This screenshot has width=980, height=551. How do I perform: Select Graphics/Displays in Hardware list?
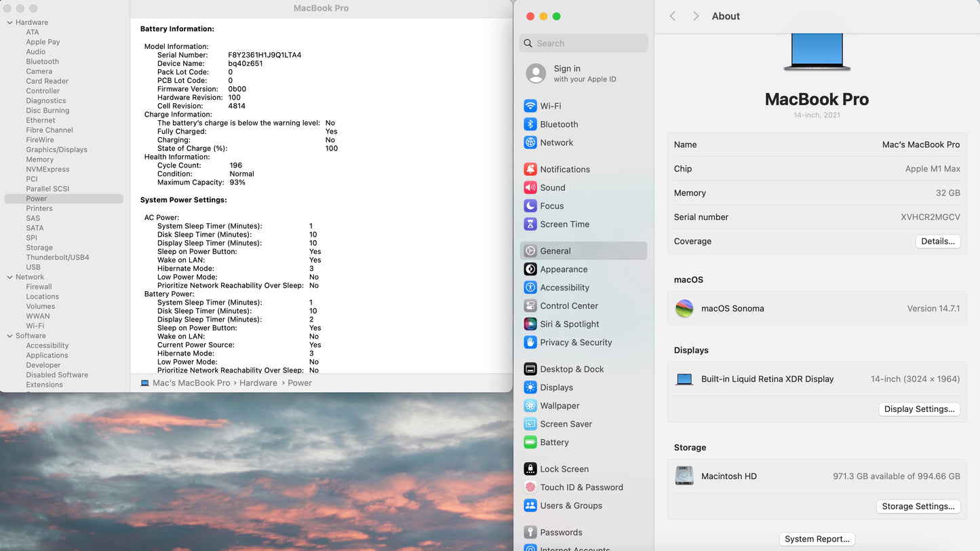click(57, 150)
